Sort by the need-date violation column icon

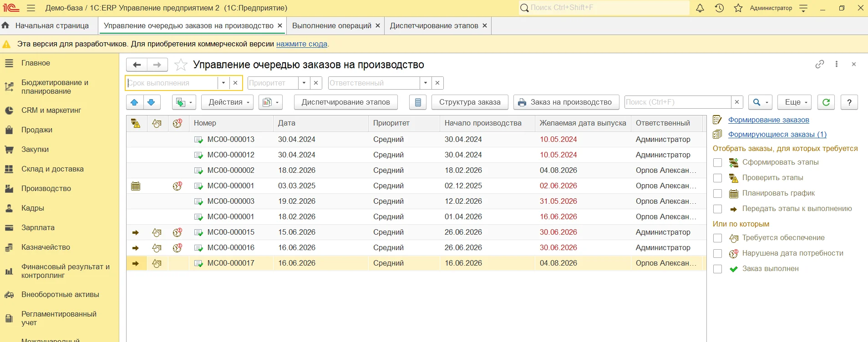[178, 123]
